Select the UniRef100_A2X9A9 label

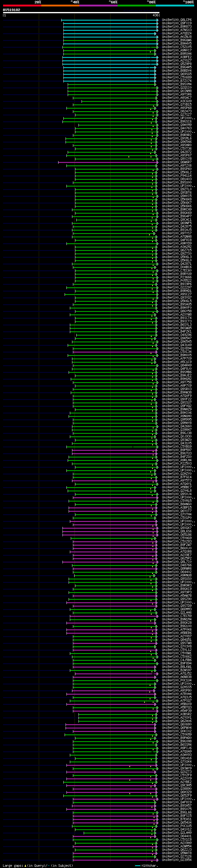click(x=177, y=843)
